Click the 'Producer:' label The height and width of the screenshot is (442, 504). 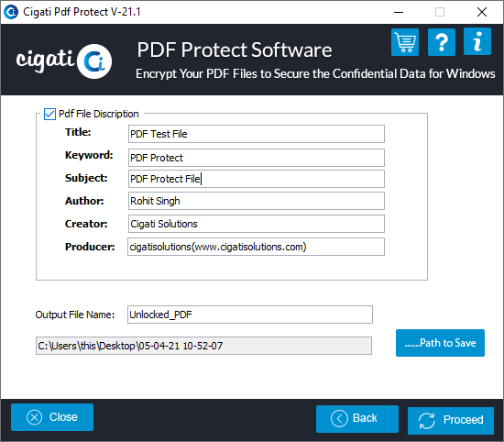pyautogui.click(x=90, y=247)
